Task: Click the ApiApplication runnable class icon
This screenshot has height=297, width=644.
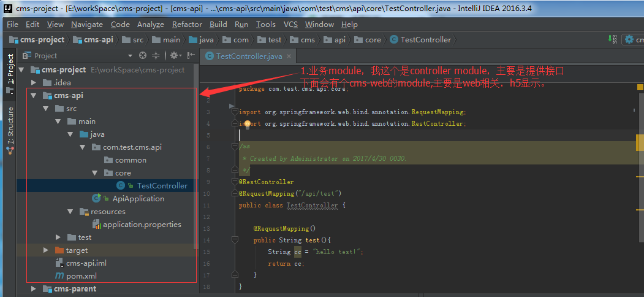Action: pyautogui.click(x=97, y=198)
